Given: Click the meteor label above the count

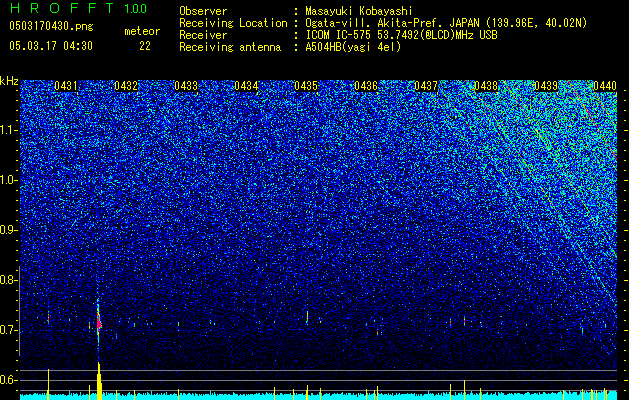Looking at the screenshot, I should (142, 31).
